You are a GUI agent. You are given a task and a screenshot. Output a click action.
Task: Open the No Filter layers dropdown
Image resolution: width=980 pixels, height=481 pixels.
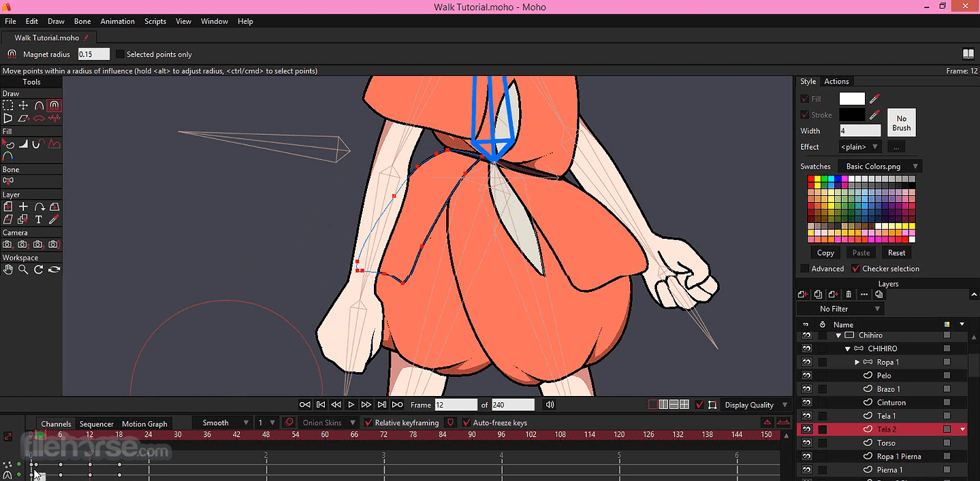tap(840, 309)
